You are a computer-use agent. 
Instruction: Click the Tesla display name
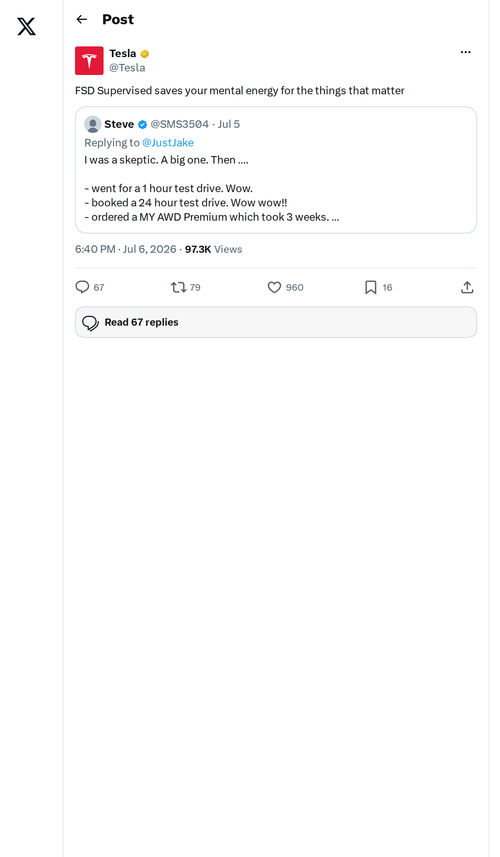point(122,54)
